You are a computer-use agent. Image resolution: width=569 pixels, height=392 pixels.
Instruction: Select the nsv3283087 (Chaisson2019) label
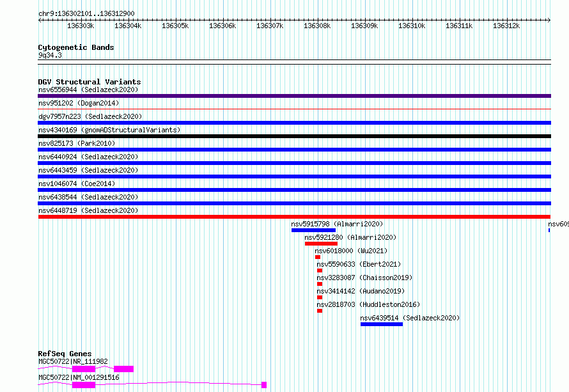click(x=364, y=278)
